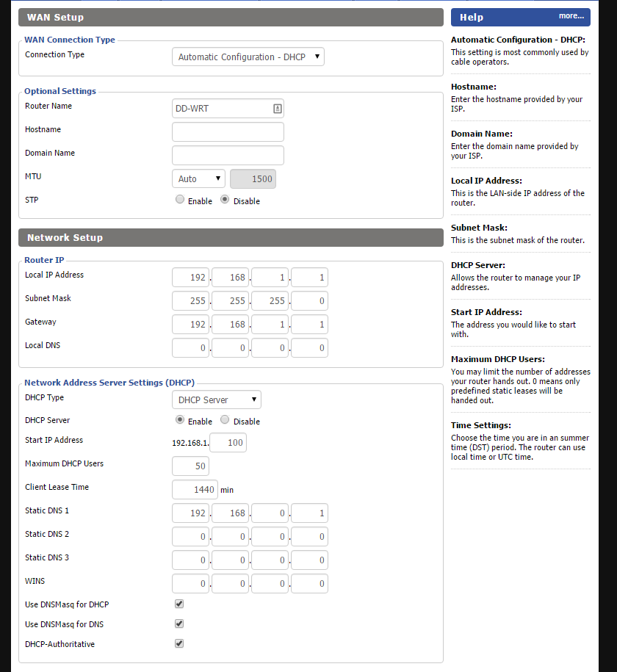Click the Maximum DHCP Users field

190,466
